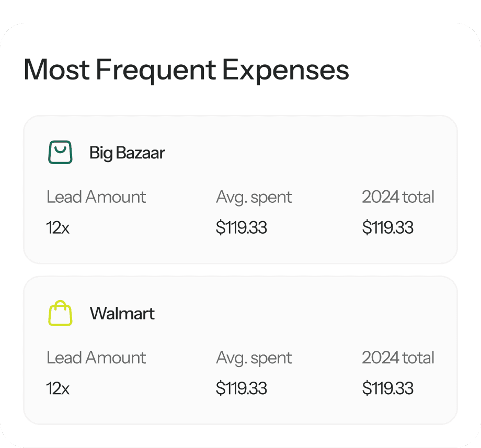Open the Walmart merchant name
Screen dimensions: 481x448
tap(122, 313)
